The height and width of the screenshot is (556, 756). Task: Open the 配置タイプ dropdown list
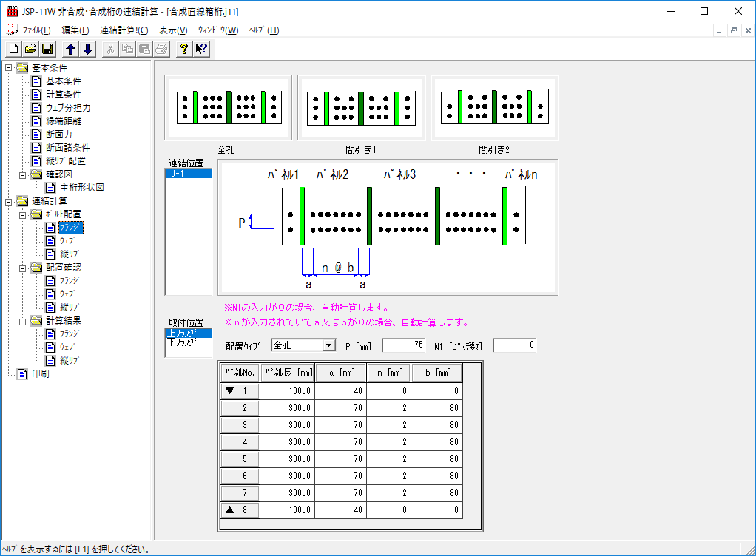click(x=329, y=345)
